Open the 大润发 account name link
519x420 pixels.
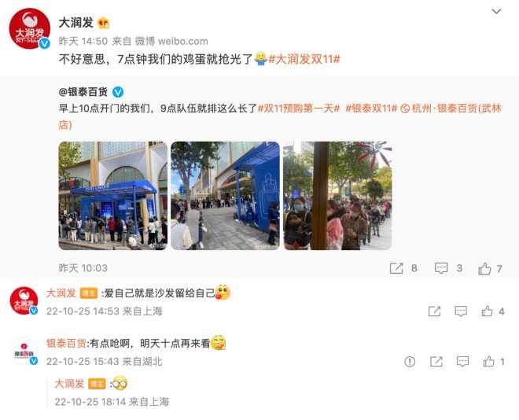pyautogui.click(x=76, y=23)
